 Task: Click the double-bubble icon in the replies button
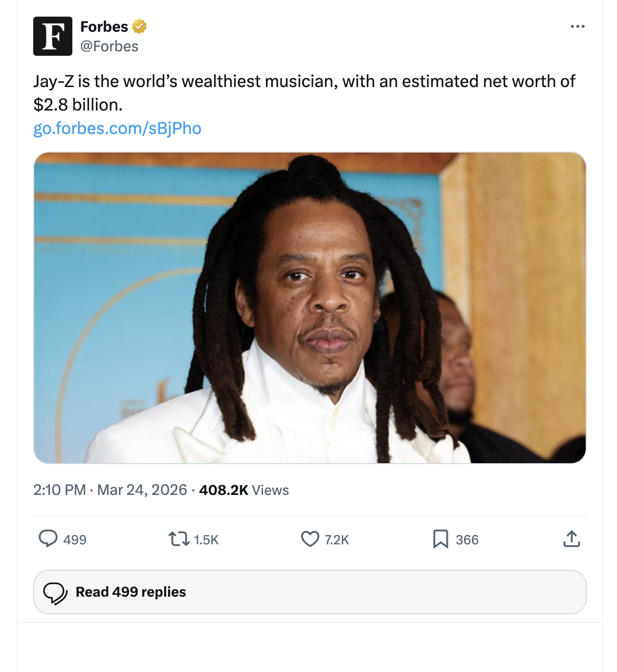click(x=55, y=592)
